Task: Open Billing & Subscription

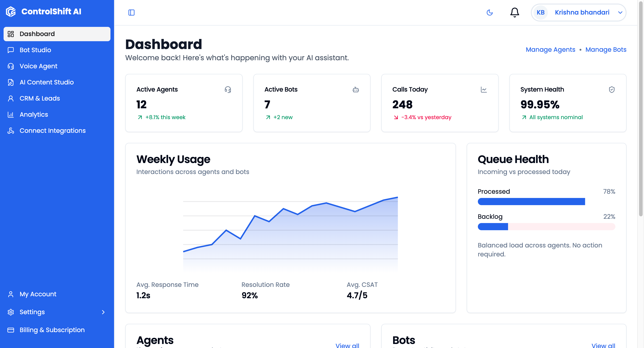Action: point(52,330)
